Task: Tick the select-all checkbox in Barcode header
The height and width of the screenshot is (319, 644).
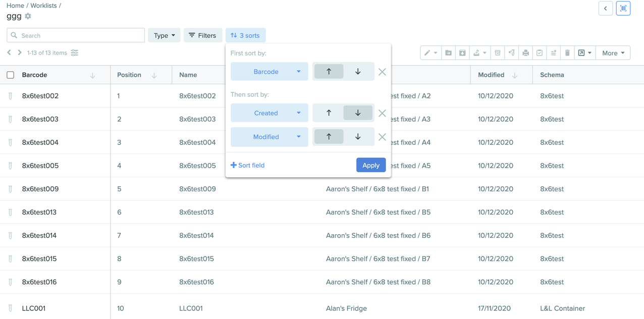Action: pyautogui.click(x=11, y=75)
